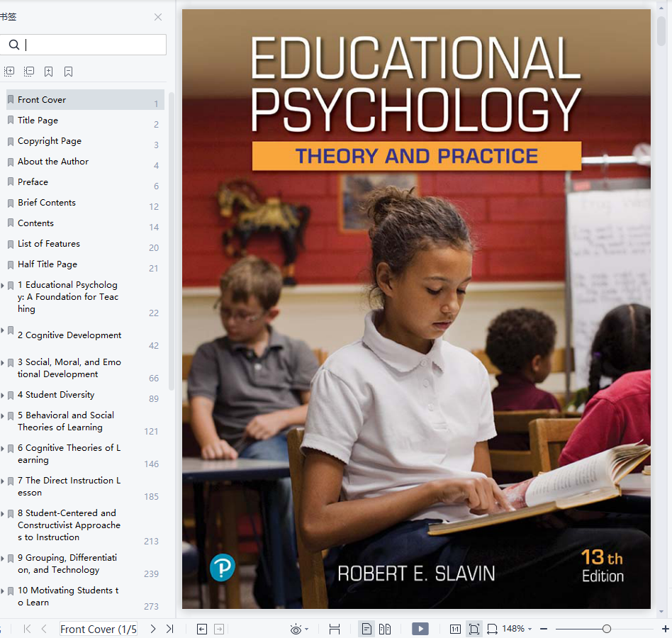Open the Copyright Page bookmark
This screenshot has height=638, width=672.
[x=85, y=140]
